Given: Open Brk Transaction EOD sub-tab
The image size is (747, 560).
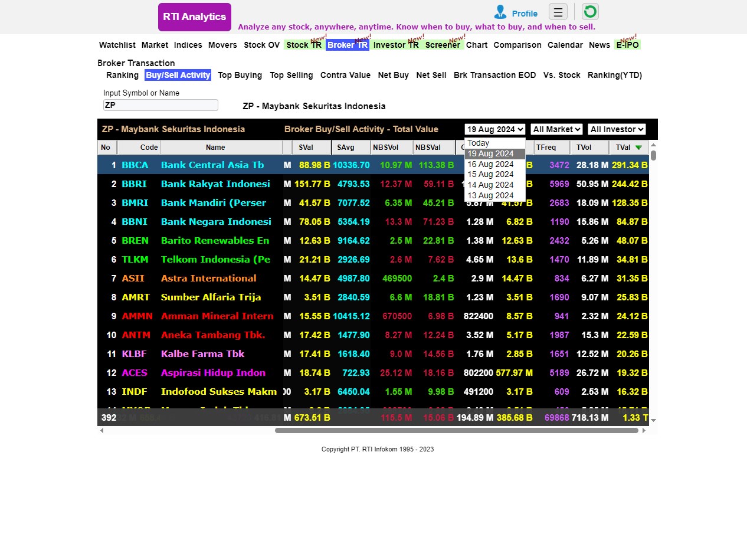Looking at the screenshot, I should (495, 75).
